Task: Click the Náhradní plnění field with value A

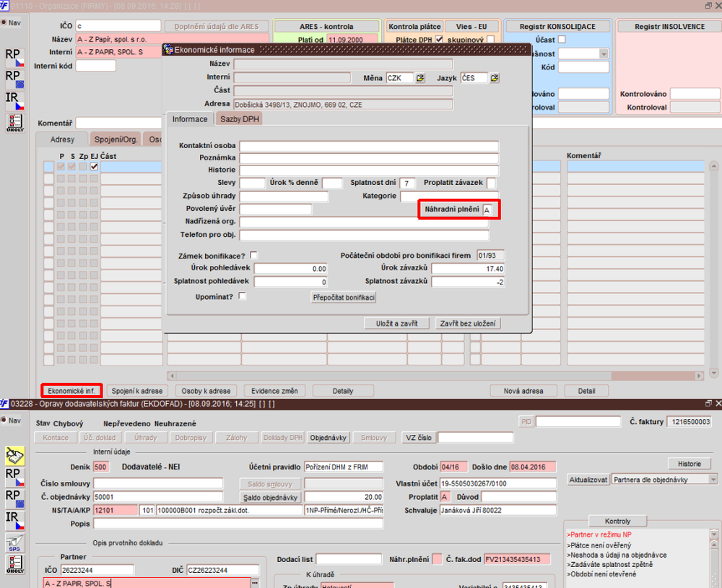Action: (487, 209)
